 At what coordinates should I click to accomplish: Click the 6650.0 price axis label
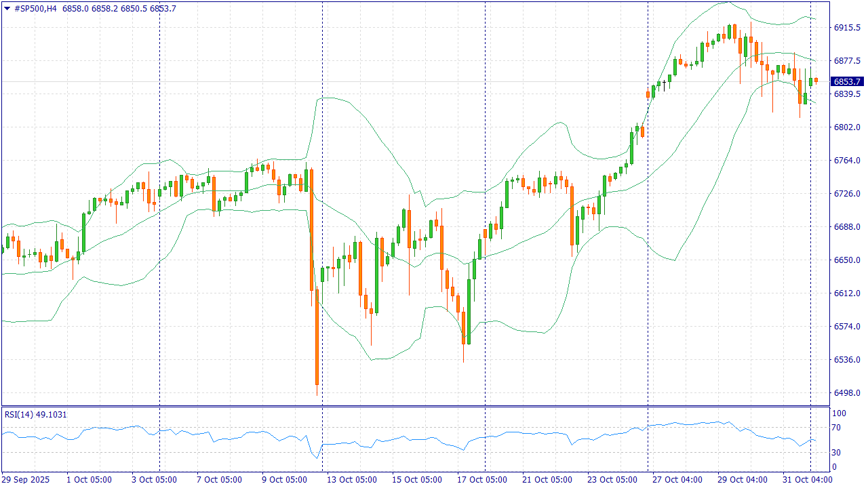tap(847, 260)
